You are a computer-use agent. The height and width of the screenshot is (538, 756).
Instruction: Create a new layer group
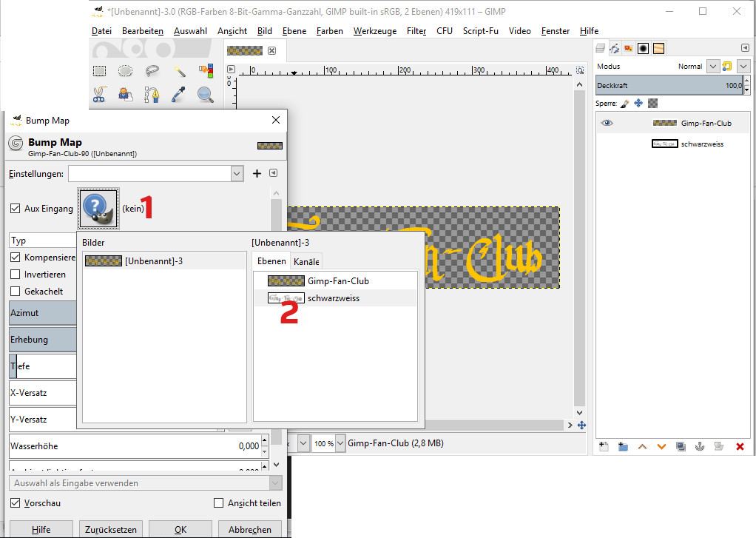[x=623, y=446]
